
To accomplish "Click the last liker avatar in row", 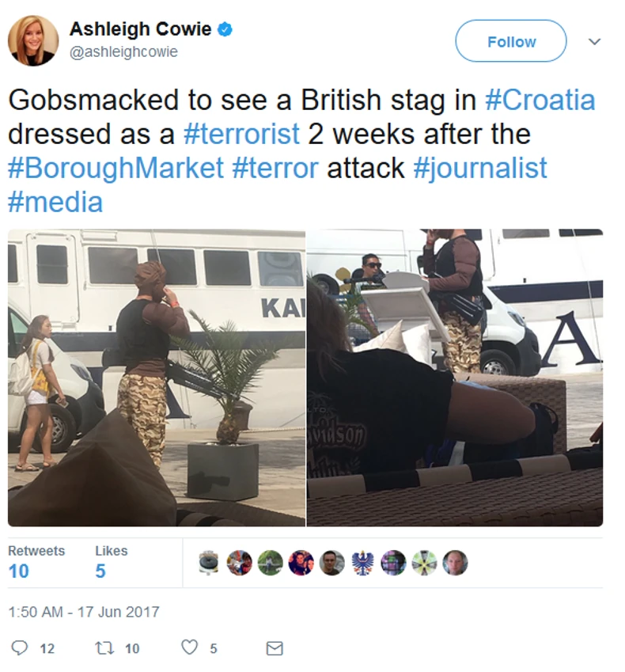I will (455, 563).
